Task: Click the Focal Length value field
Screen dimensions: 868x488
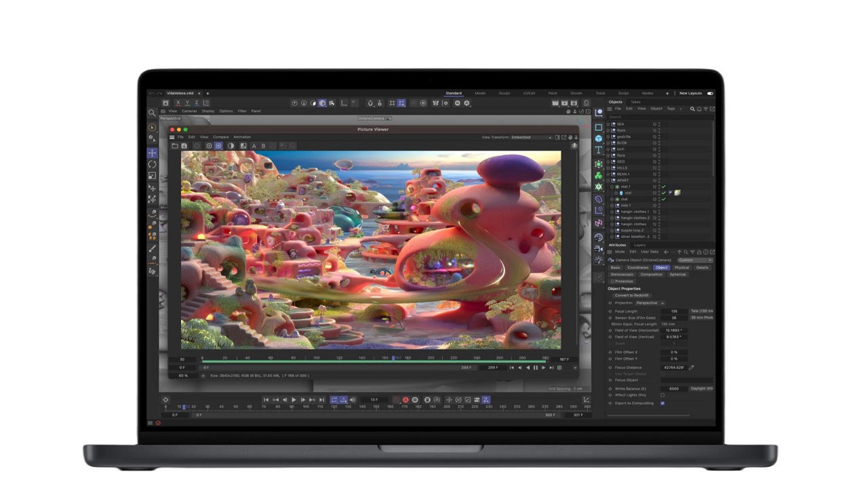Action: pyautogui.click(x=674, y=311)
